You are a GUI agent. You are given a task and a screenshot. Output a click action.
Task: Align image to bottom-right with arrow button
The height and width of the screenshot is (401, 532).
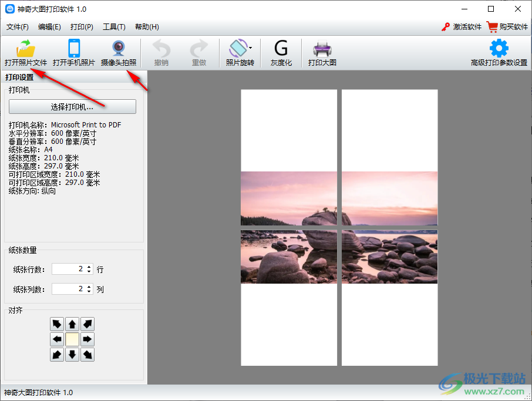tap(87, 355)
